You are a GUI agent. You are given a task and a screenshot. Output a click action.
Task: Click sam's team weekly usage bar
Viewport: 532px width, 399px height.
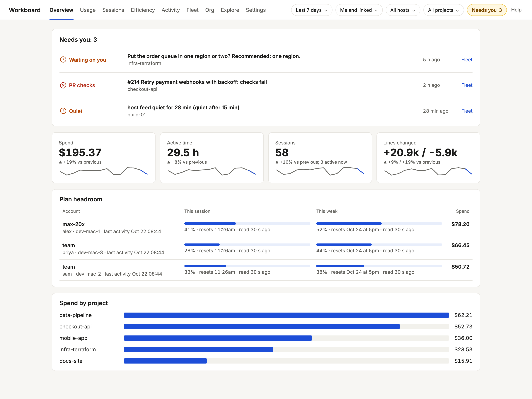[x=379, y=266]
